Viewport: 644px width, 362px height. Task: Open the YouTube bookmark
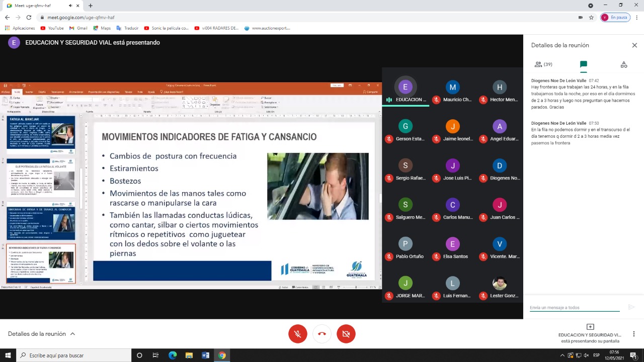pyautogui.click(x=52, y=28)
